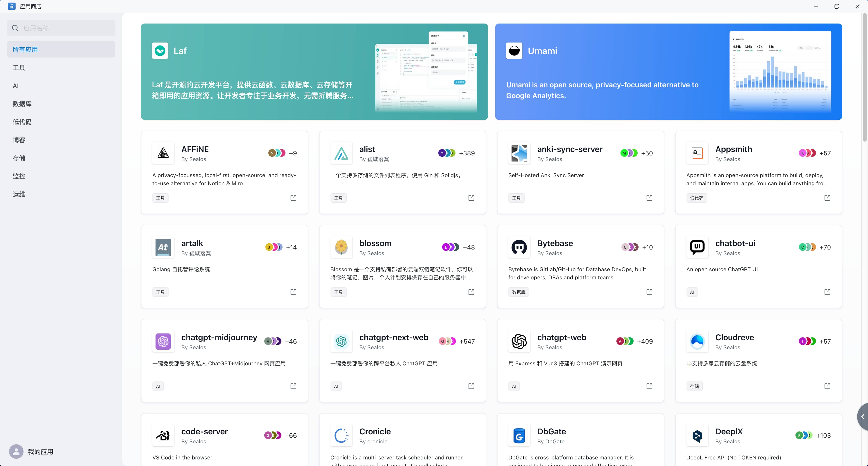The image size is (868, 466).
Task: Open alist's external link icon
Action: click(471, 198)
